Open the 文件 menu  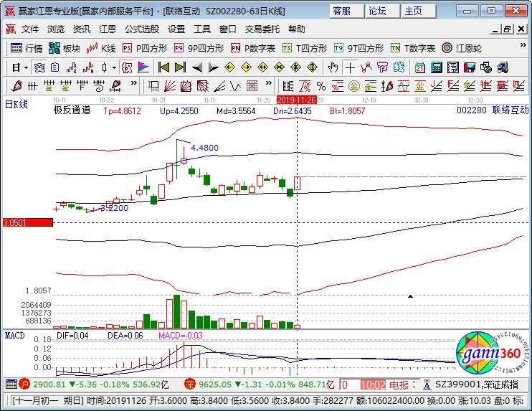(x=30, y=29)
